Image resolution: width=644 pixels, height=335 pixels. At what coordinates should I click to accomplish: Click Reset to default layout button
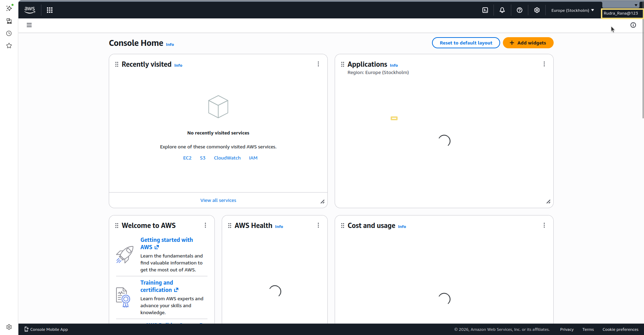tap(466, 43)
